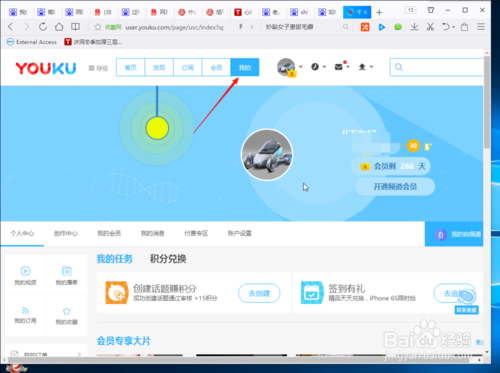Open the orange extension icon in toolbar
The height and width of the screenshot is (373, 500).
point(365,27)
